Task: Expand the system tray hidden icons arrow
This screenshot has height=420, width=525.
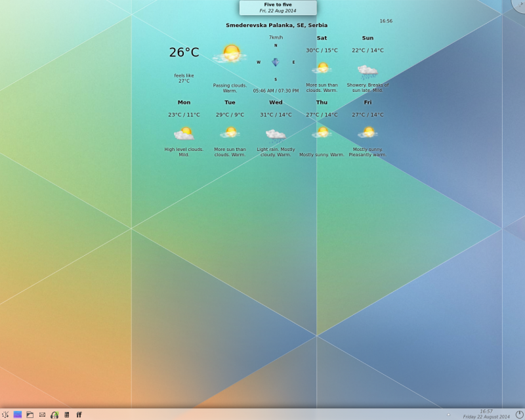Action: 448,415
